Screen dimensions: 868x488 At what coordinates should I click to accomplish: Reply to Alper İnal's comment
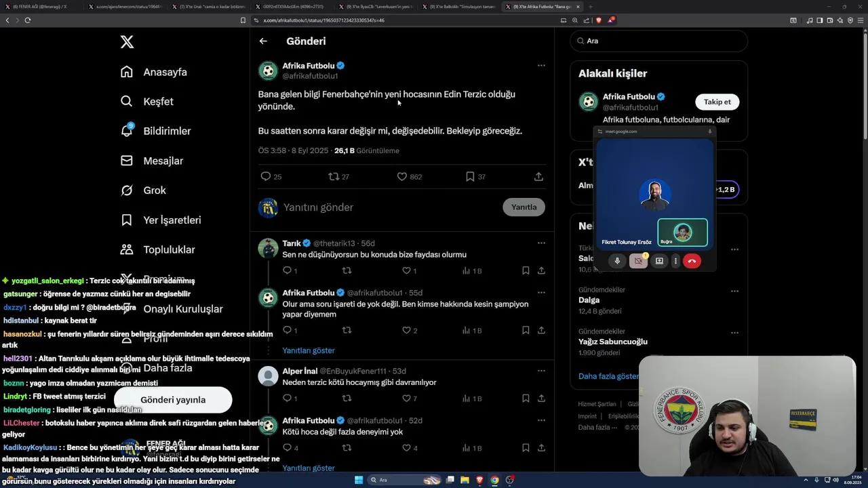(290, 399)
